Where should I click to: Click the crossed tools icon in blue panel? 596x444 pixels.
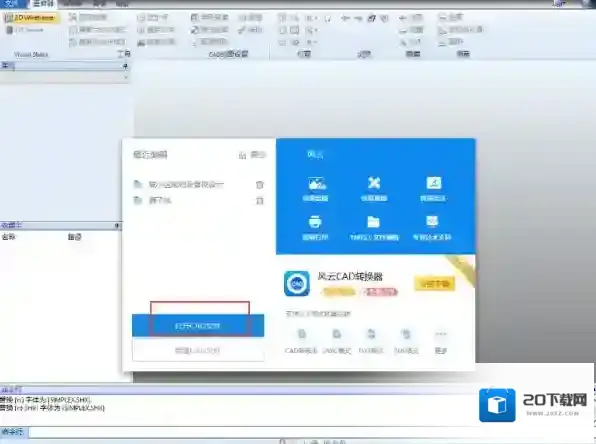click(x=374, y=183)
